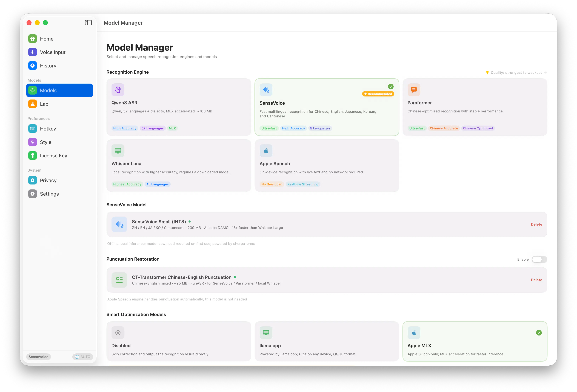Click the 52 Languages tag

(x=152, y=128)
